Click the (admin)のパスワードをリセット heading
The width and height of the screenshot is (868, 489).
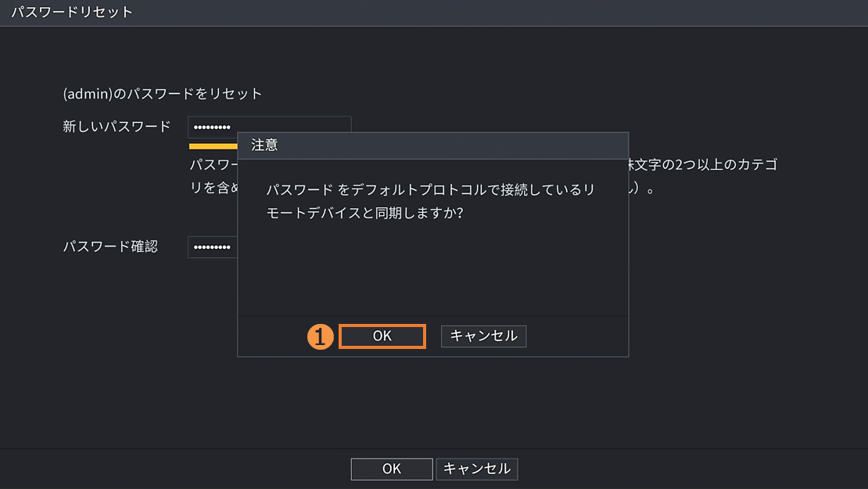pyautogui.click(x=163, y=94)
